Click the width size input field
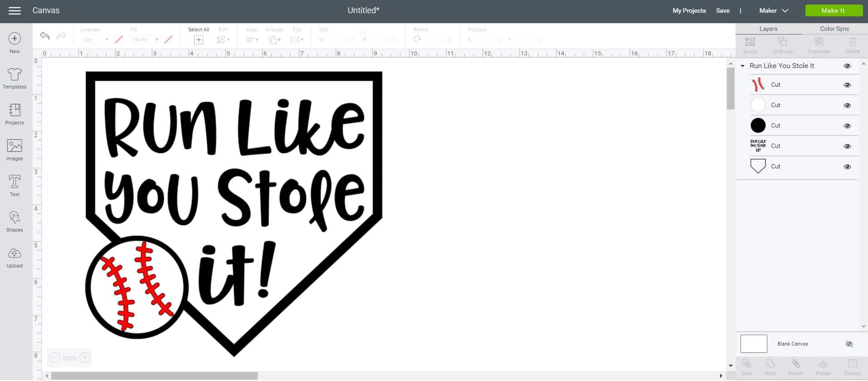This screenshot has height=381, width=868. [x=340, y=40]
